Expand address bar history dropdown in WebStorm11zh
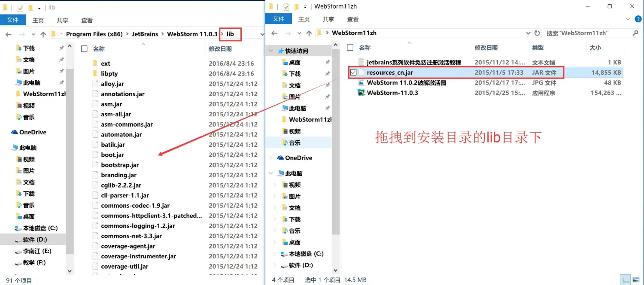 point(528,33)
